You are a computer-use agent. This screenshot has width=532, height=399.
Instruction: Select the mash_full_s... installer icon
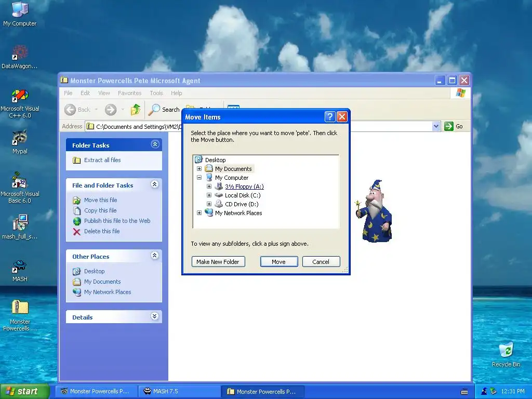[20, 227]
